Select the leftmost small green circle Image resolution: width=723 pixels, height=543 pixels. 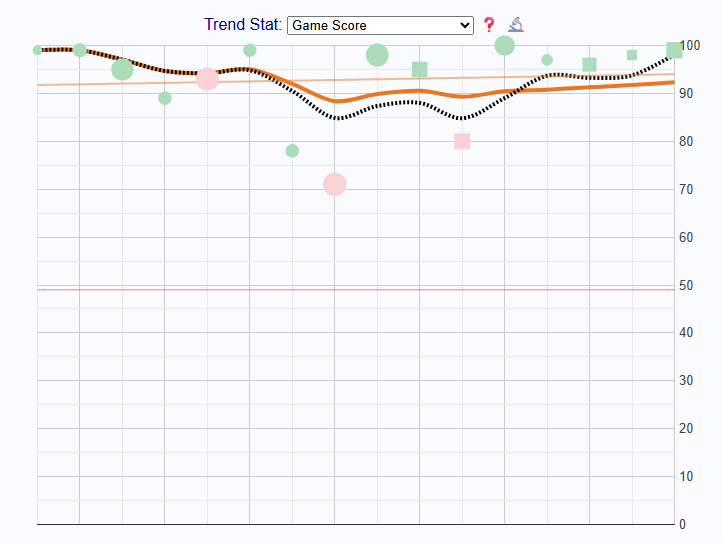38,50
